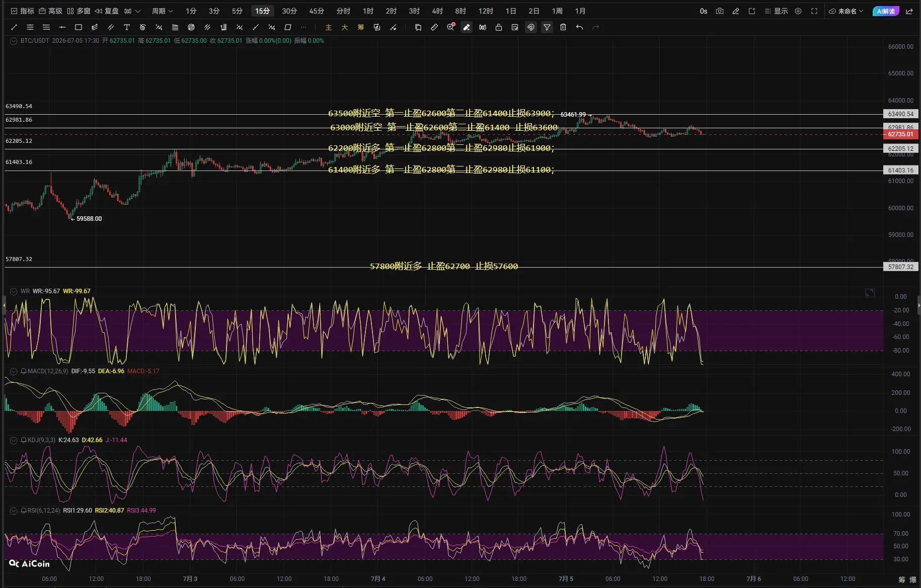Take a chart screenshot with camera
Screen dimensions: 921x588
click(720, 11)
